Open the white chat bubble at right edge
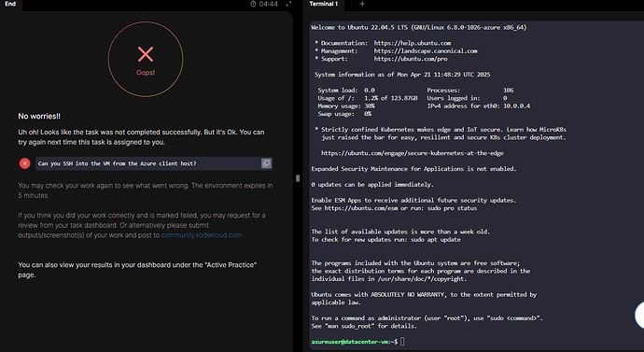This screenshot has height=352, width=644. click(x=639, y=315)
